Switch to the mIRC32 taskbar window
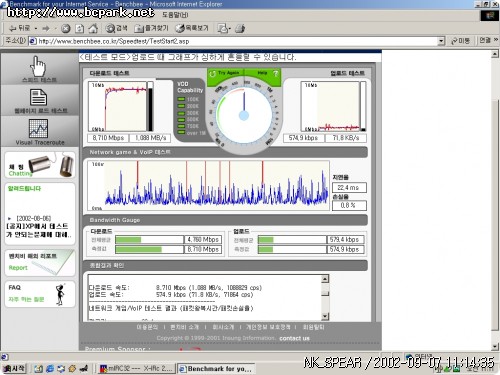The width and height of the screenshot is (500, 375). tap(136, 369)
